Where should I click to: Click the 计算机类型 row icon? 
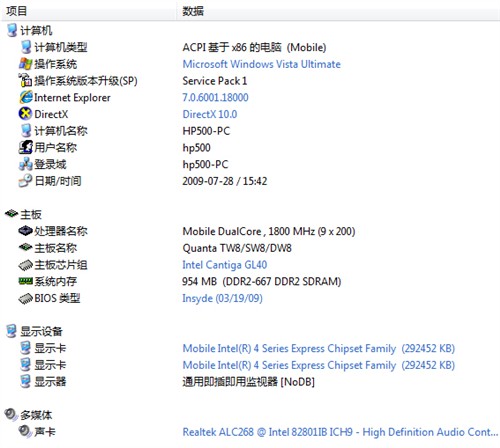tap(26, 47)
